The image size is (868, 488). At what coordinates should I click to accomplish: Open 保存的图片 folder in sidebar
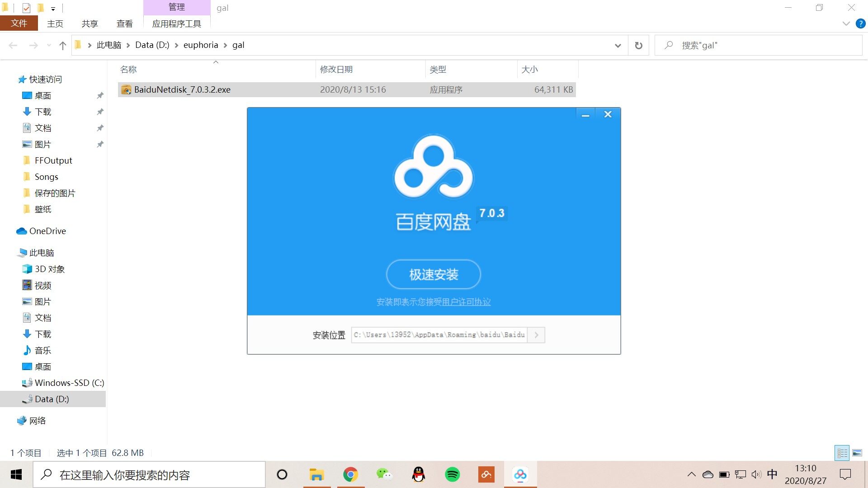(x=54, y=193)
